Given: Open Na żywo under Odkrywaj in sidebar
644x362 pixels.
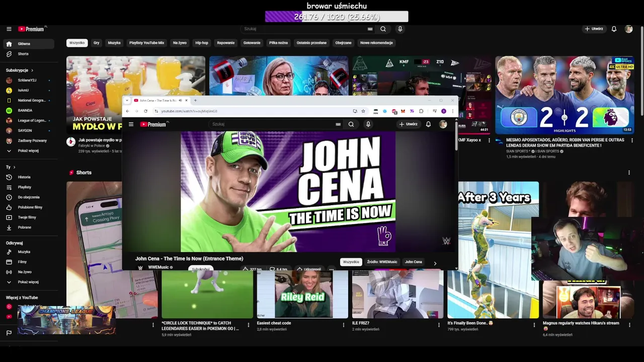Looking at the screenshot, I should pyautogui.click(x=29, y=272).
